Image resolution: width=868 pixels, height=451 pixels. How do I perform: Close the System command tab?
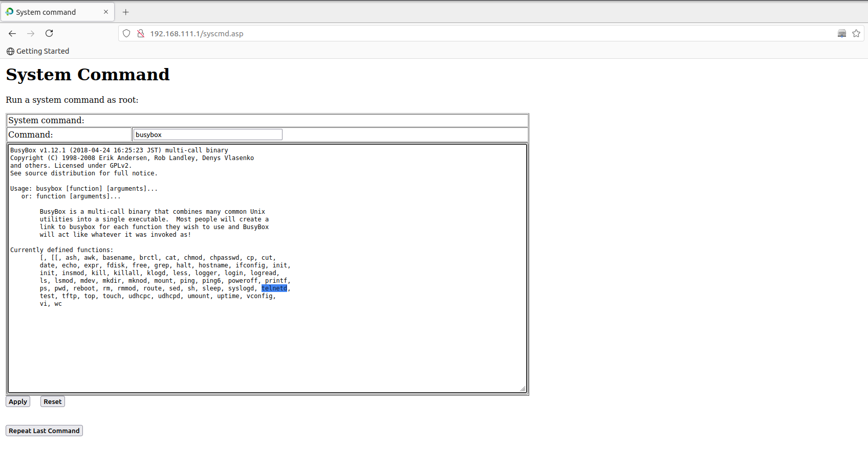106,12
